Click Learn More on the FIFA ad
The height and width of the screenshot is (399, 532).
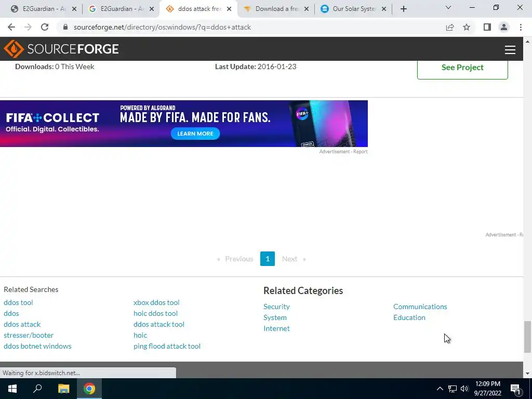click(x=195, y=134)
